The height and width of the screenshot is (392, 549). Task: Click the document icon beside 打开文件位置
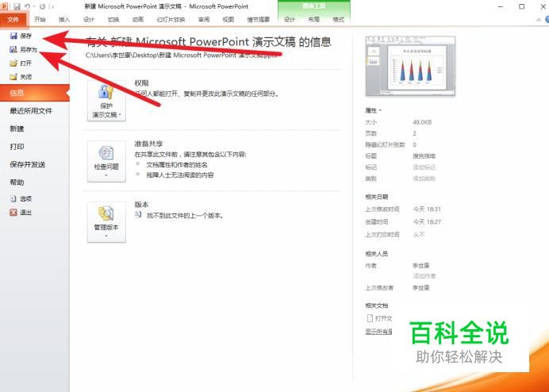click(x=370, y=318)
